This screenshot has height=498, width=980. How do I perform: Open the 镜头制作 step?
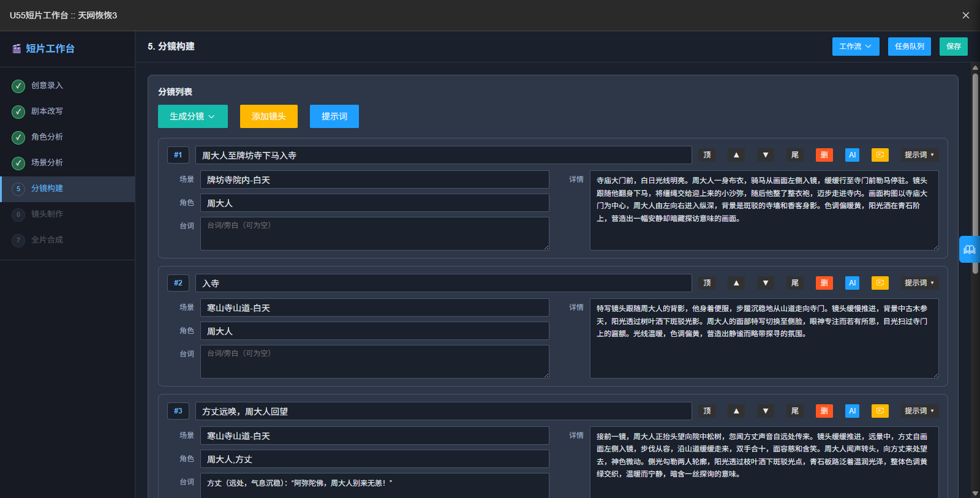pyautogui.click(x=67, y=214)
